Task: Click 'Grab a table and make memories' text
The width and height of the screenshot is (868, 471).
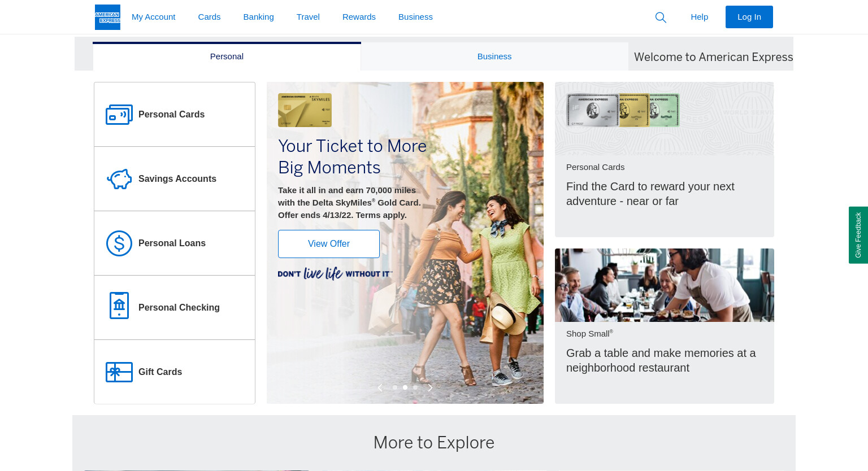Action: [661, 360]
